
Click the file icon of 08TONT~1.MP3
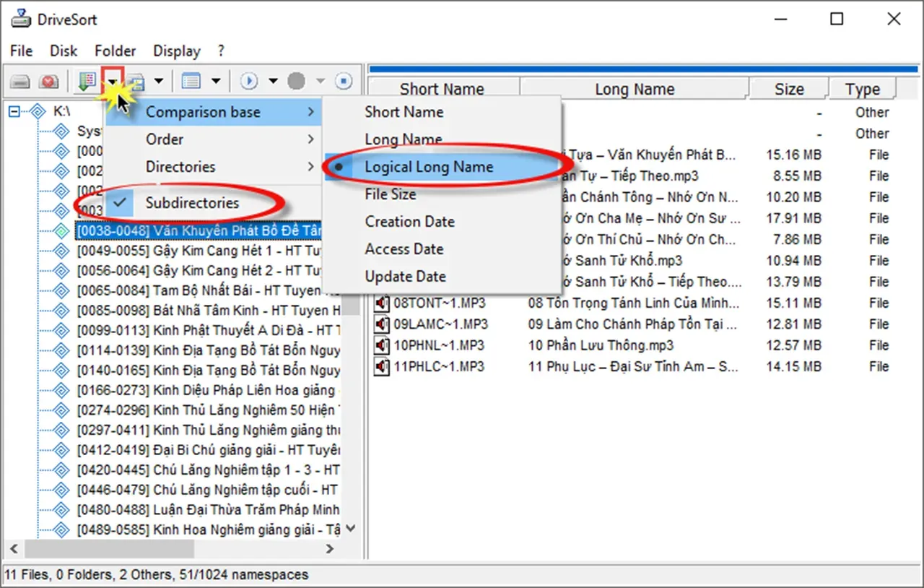pos(382,303)
